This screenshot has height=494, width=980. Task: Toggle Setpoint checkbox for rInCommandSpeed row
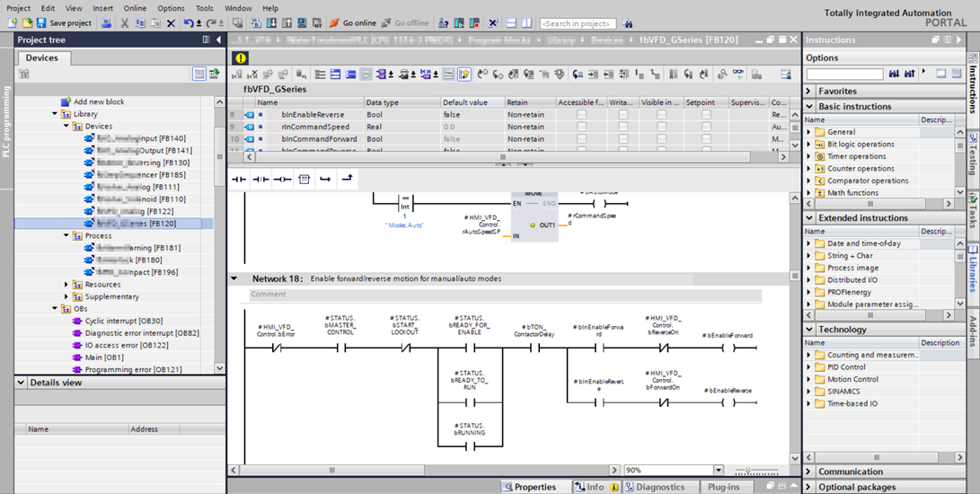(705, 127)
